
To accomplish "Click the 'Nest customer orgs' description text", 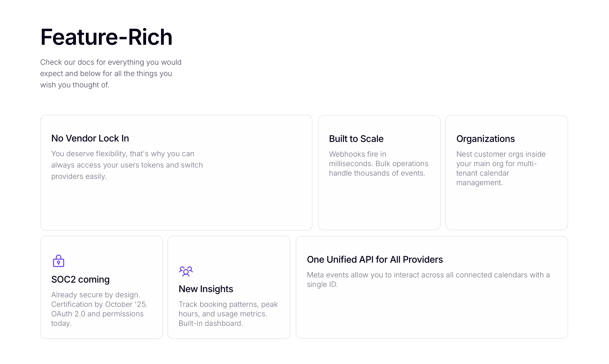I will tap(501, 168).
